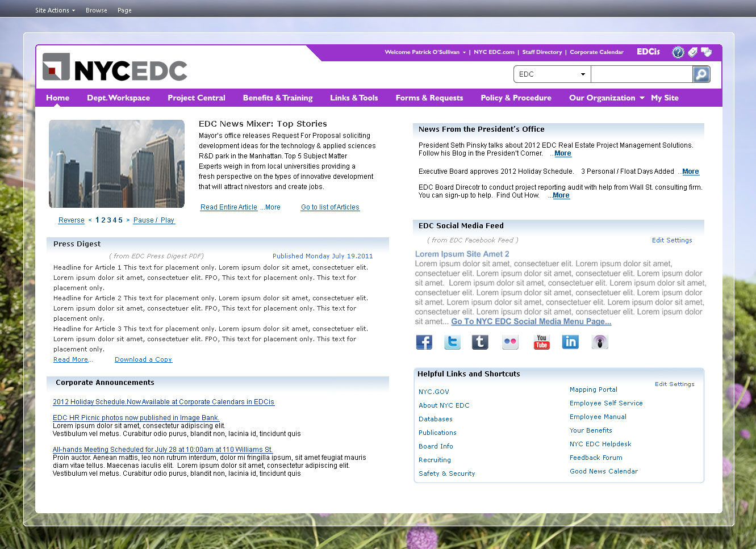Open Read Entire Article link
The image size is (756, 549).
pyautogui.click(x=229, y=207)
